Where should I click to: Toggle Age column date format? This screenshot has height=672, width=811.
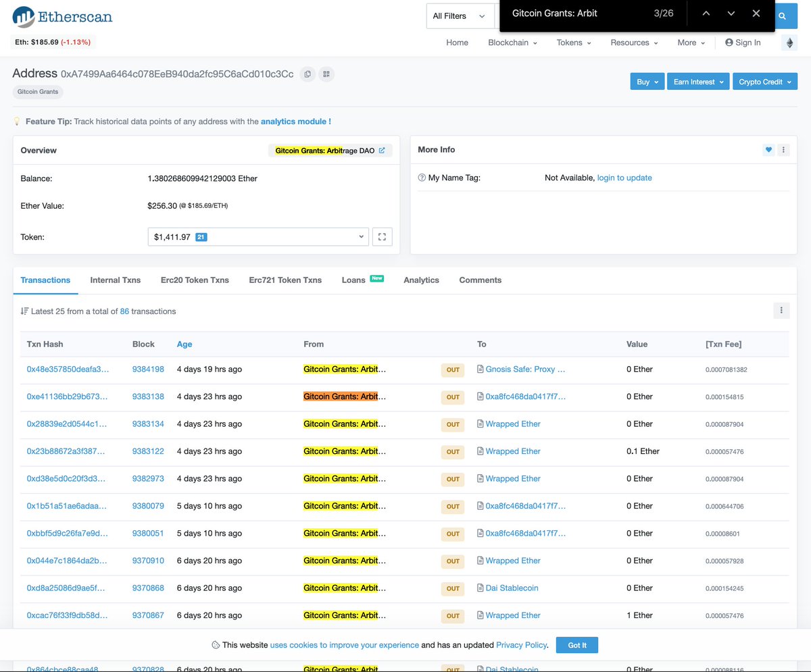click(x=185, y=344)
